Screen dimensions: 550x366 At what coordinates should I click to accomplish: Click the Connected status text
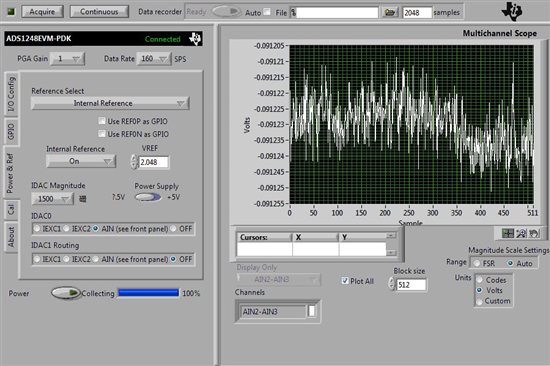tap(163, 39)
